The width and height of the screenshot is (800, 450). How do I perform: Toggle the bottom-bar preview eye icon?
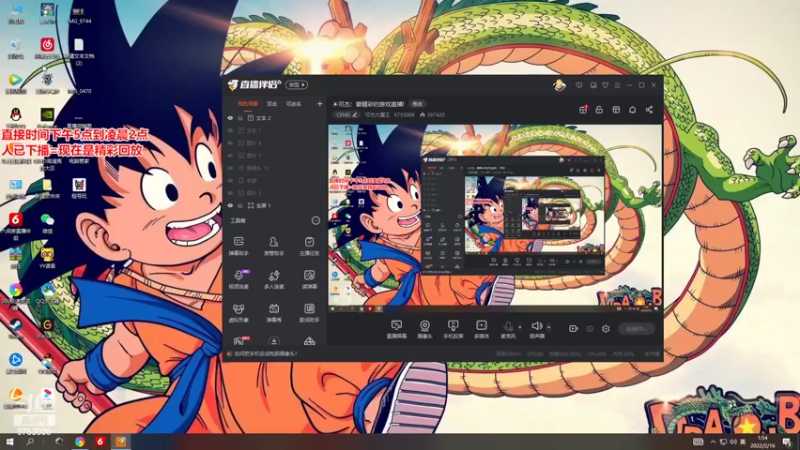pos(590,329)
